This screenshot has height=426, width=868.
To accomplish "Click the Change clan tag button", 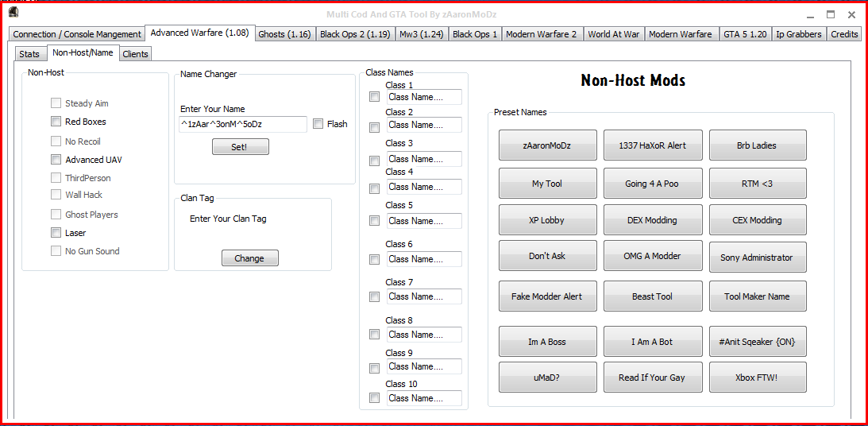I will click(249, 258).
